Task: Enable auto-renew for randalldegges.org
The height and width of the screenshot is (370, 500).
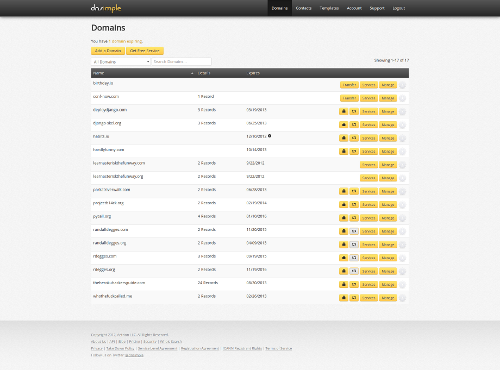Action: click(354, 244)
